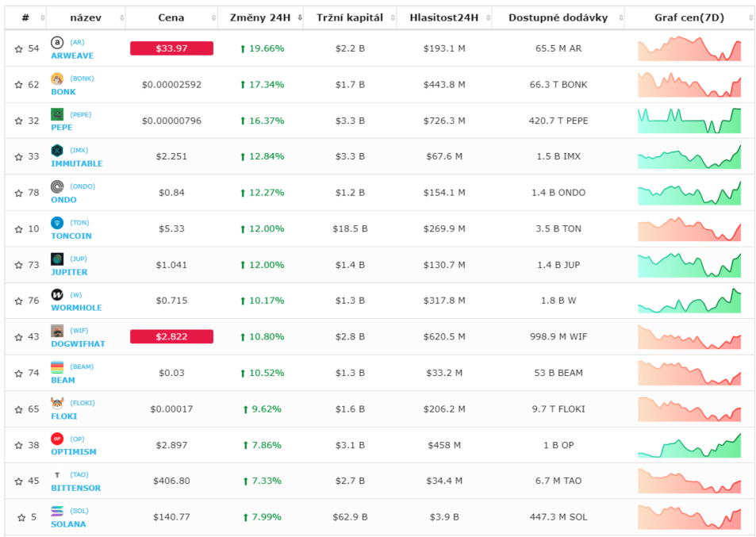Click the Solana striped logo icon
The width and height of the screenshot is (756, 537).
point(57,511)
